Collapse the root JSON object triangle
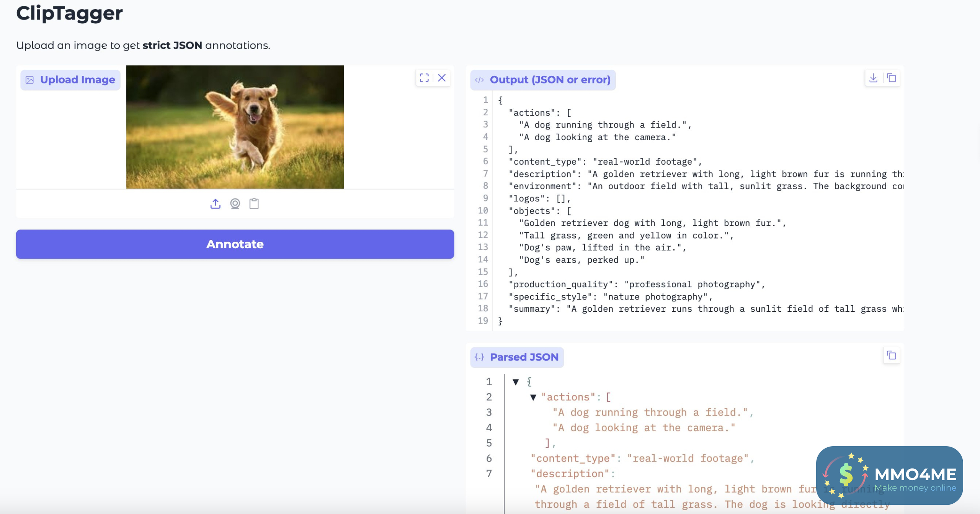The width and height of the screenshot is (980, 514). [516, 382]
